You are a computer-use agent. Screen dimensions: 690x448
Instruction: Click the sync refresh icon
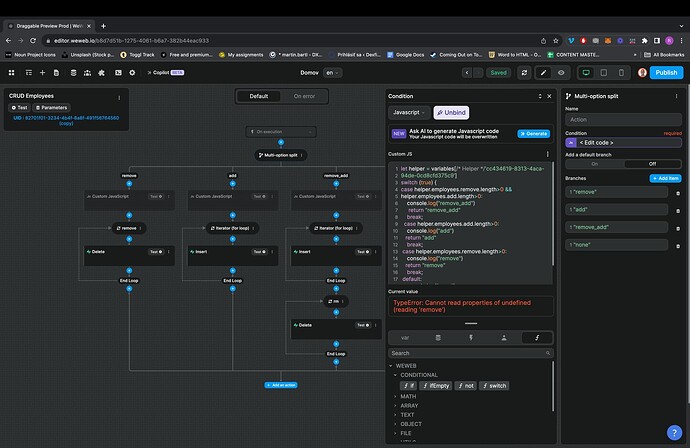point(524,73)
